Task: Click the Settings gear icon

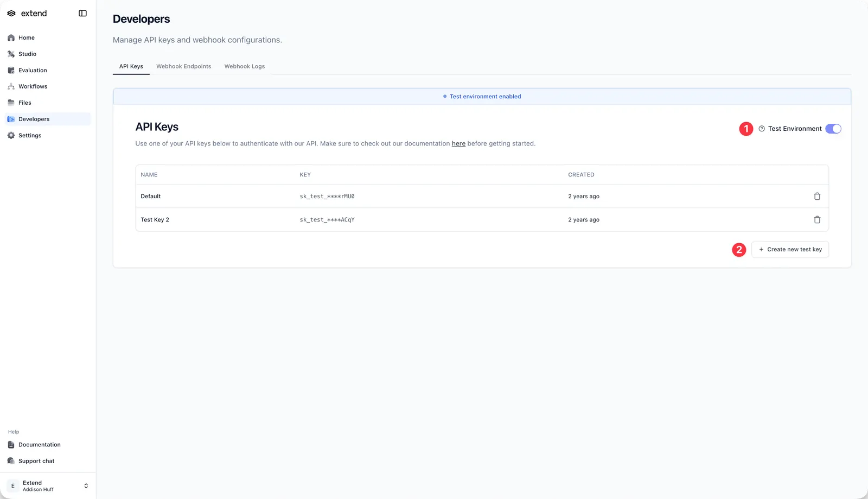Action: pyautogui.click(x=11, y=136)
